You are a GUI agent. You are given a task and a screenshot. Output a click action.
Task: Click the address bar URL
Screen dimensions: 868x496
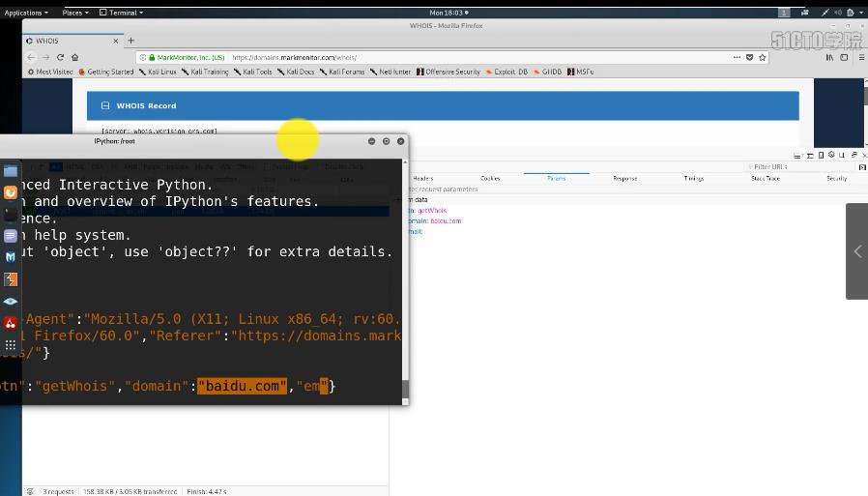click(295, 57)
